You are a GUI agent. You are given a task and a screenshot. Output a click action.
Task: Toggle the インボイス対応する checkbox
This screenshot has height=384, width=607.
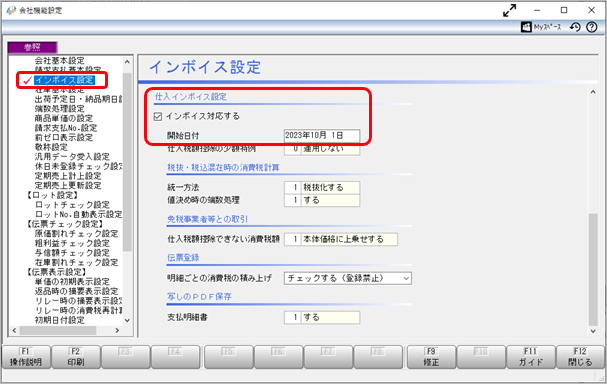click(158, 117)
